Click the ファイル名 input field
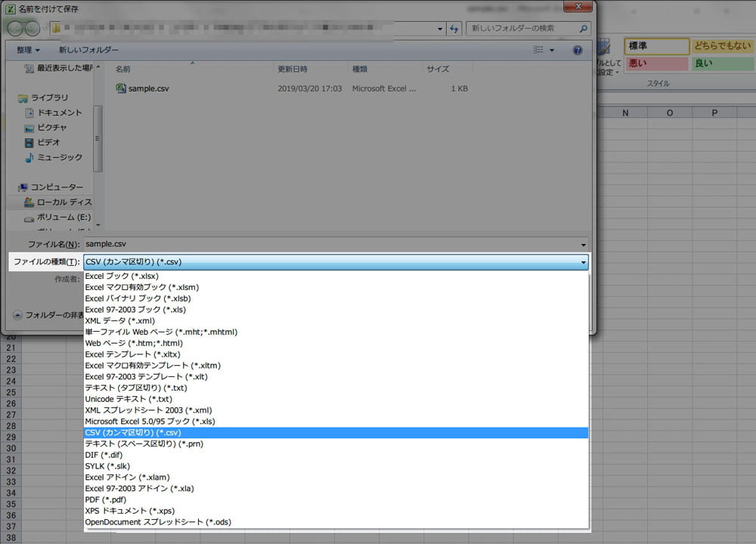756x544 pixels. (x=331, y=244)
